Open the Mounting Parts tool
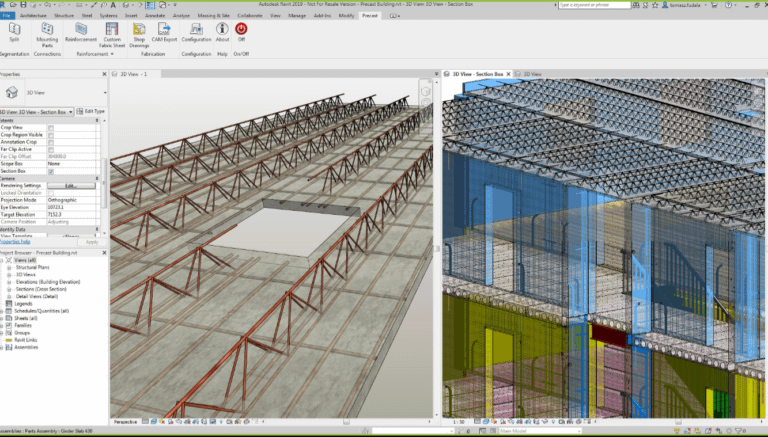The image size is (768, 437). coord(47,35)
